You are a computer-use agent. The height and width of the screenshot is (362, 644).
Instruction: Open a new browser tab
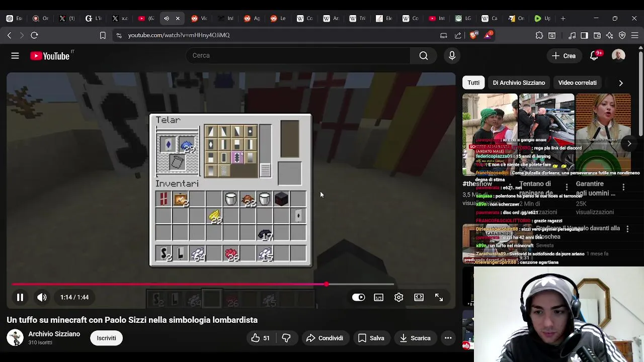click(563, 19)
